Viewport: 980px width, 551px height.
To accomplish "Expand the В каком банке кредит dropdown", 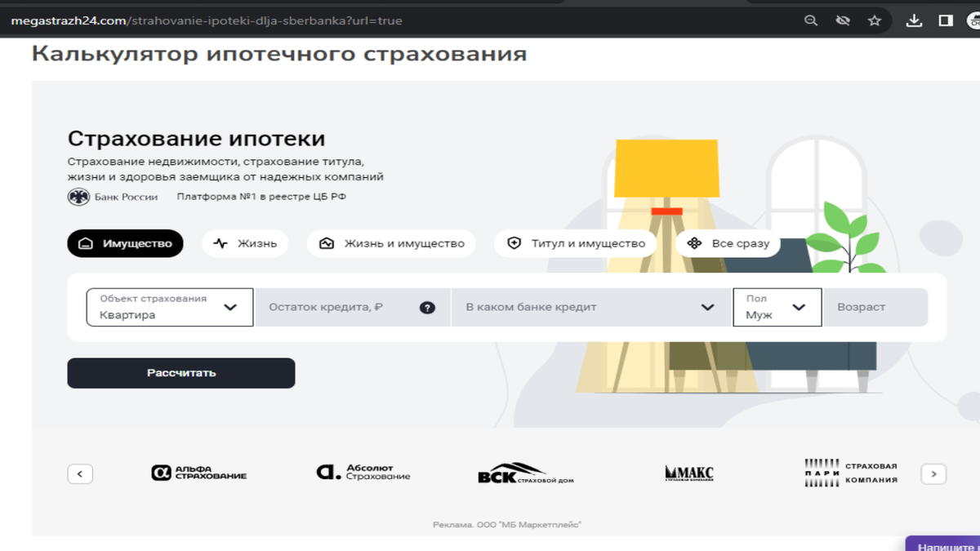I will tap(590, 307).
